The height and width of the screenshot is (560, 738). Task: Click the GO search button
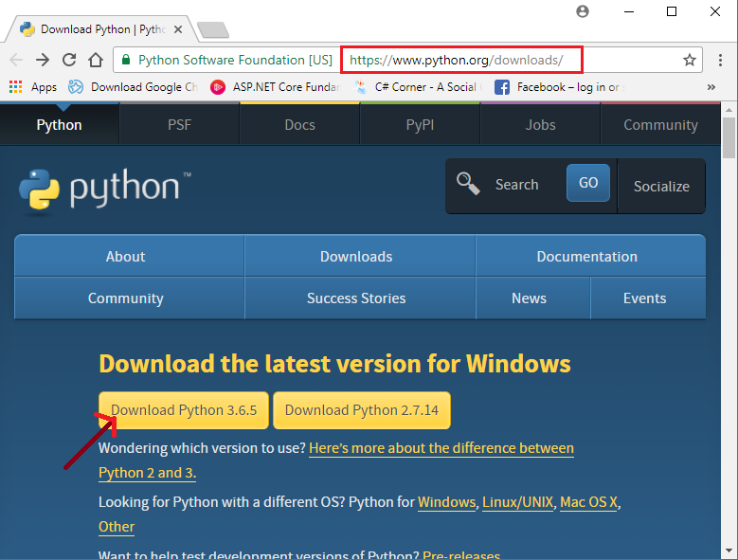[588, 183]
